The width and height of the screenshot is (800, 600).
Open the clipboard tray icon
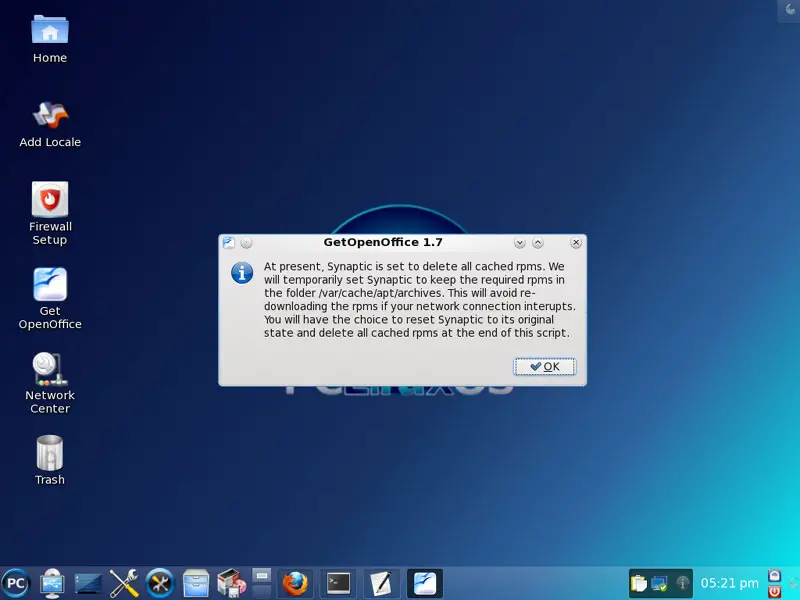[x=638, y=583]
